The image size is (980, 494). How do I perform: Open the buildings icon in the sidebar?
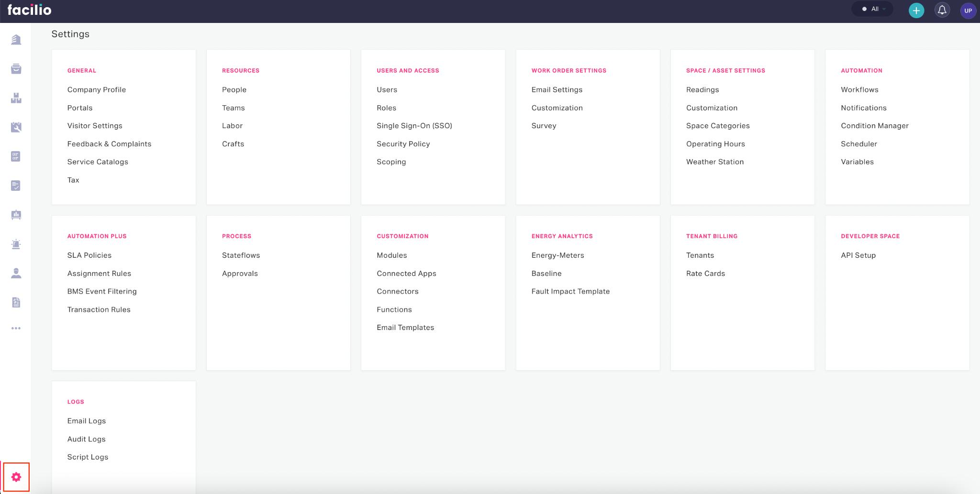(16, 40)
